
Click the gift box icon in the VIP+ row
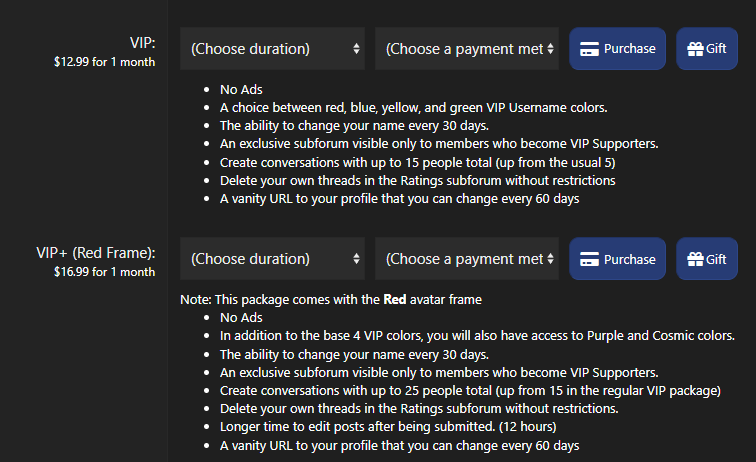695,260
